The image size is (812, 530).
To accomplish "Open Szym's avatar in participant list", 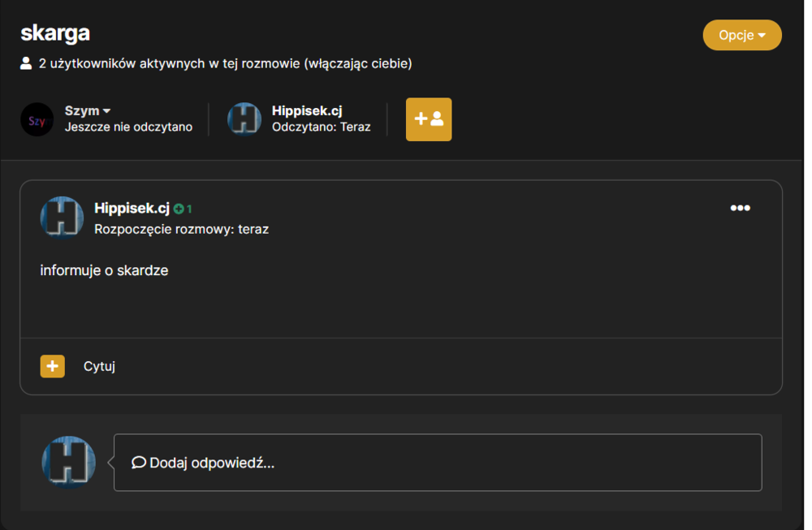I will point(37,119).
